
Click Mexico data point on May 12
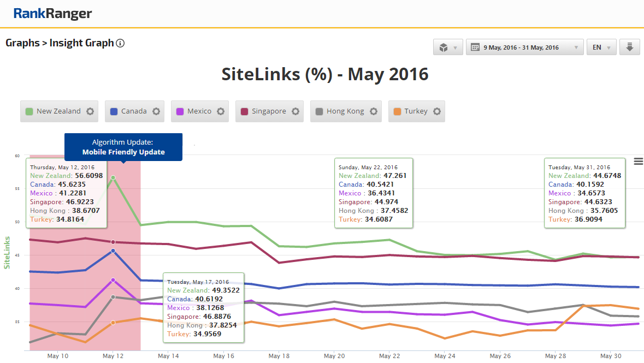pyautogui.click(x=113, y=280)
